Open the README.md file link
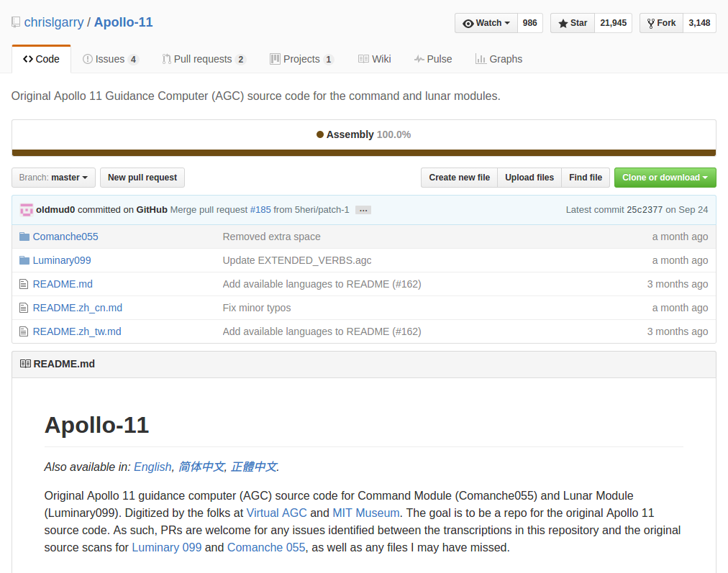This screenshot has height=573, width=728. [63, 284]
